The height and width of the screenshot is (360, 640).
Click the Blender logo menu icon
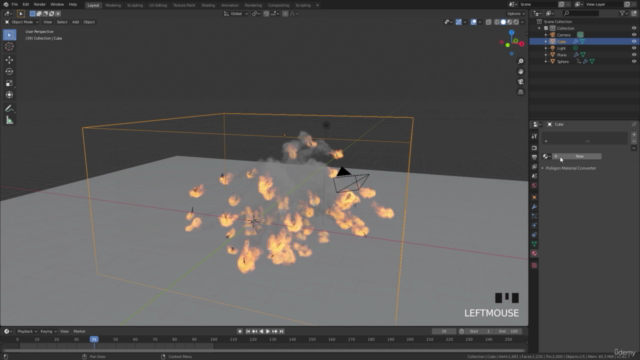pyautogui.click(x=6, y=4)
